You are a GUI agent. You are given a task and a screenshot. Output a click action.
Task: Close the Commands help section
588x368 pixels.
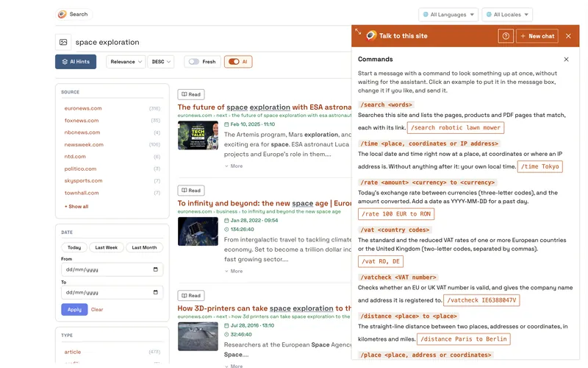(x=566, y=60)
